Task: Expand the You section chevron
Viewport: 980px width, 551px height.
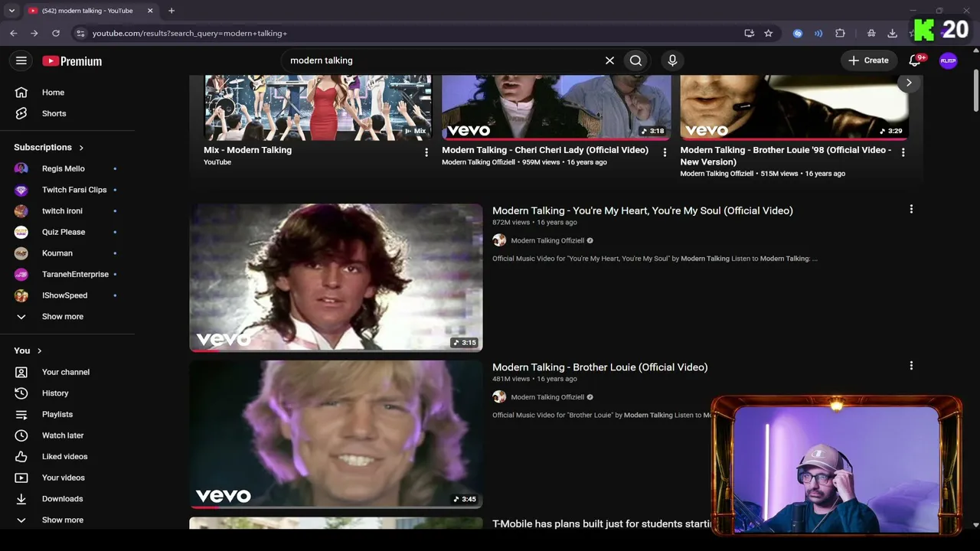Action: 39,351
